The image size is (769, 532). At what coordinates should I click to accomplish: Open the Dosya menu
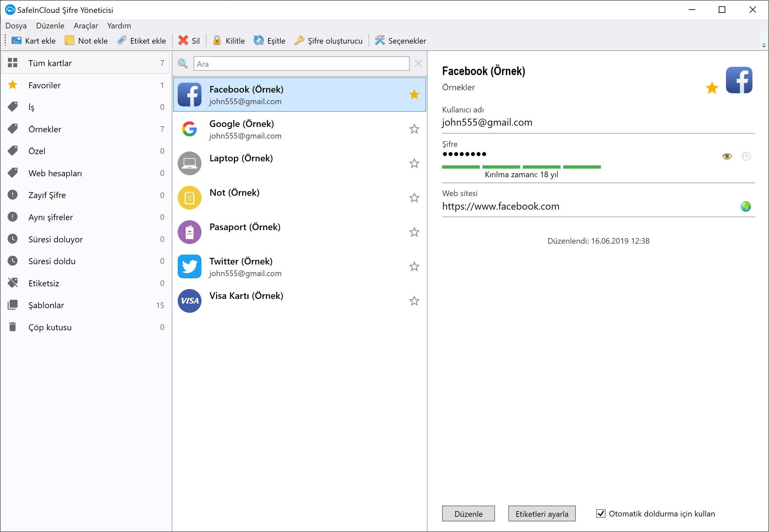point(16,26)
